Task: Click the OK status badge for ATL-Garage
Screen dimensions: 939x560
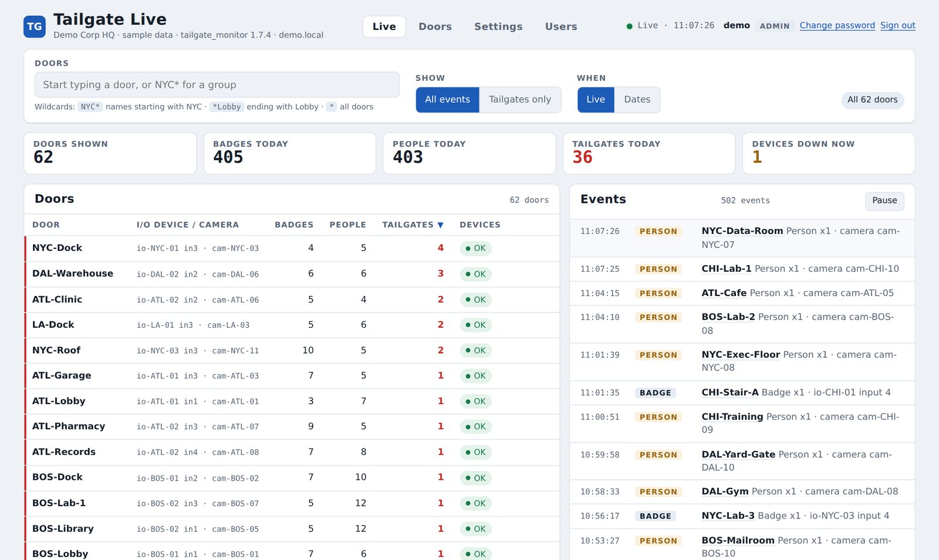Action: pyautogui.click(x=476, y=376)
